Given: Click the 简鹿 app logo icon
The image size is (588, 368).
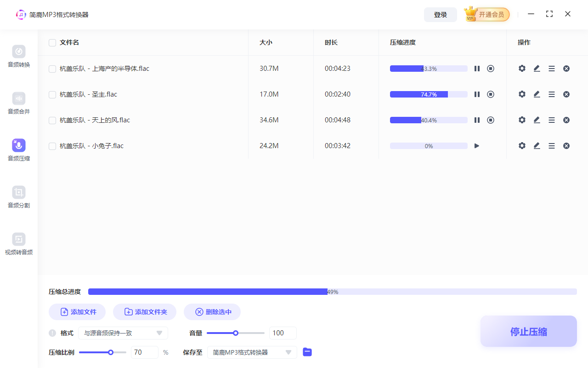Looking at the screenshot, I should coord(21,15).
